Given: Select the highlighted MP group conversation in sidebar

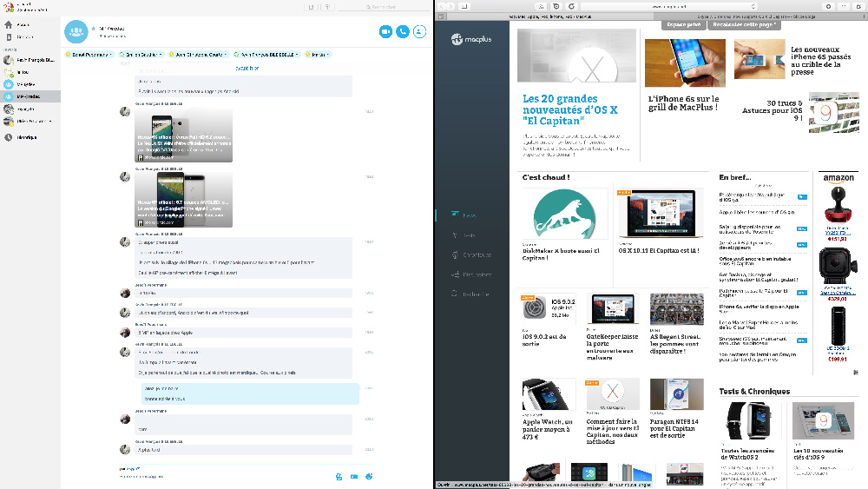Looking at the screenshot, I should click(30, 96).
